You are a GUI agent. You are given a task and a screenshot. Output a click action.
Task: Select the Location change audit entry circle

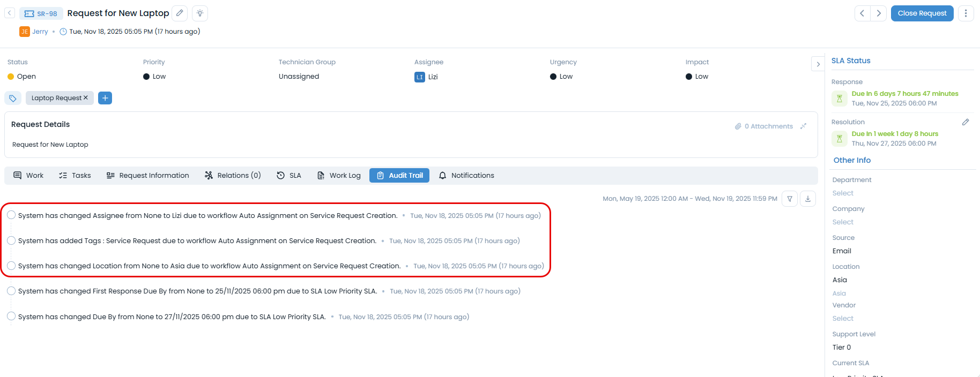click(x=11, y=266)
